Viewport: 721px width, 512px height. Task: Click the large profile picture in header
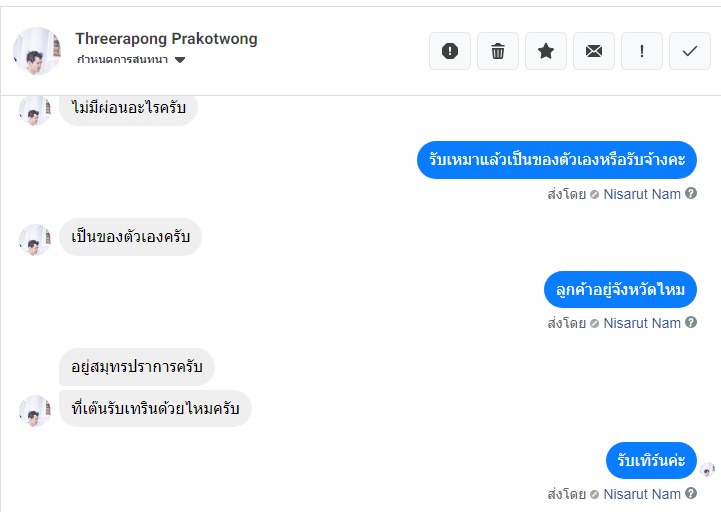(x=37, y=51)
